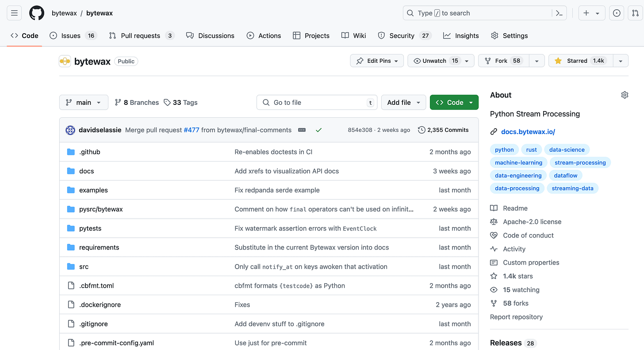Click the rust topic tag
Screen dimensions: 644x350
(532, 150)
